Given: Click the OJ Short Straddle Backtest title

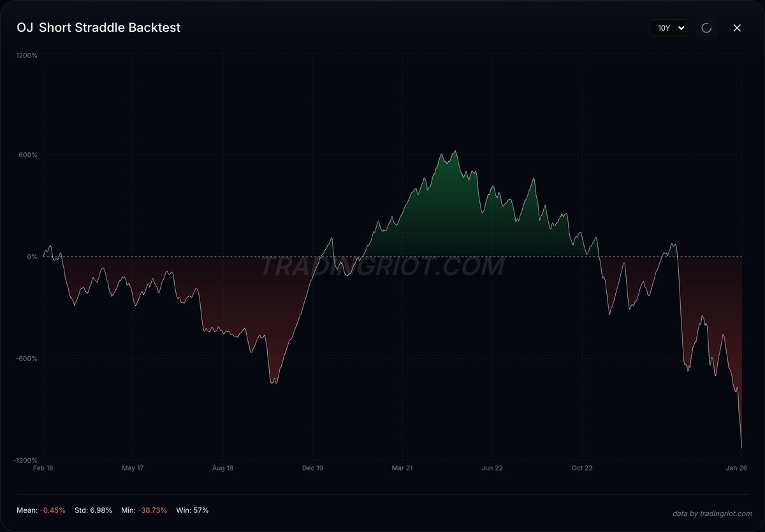Looking at the screenshot, I should coord(99,28).
